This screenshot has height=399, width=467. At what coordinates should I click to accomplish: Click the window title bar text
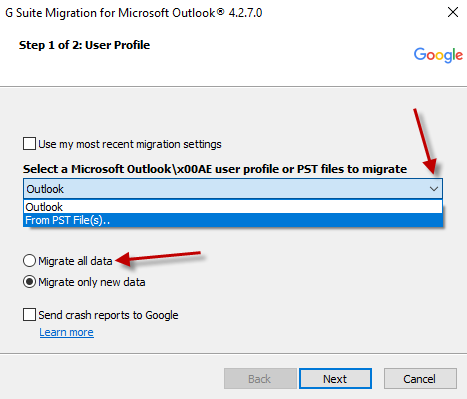pos(134,13)
